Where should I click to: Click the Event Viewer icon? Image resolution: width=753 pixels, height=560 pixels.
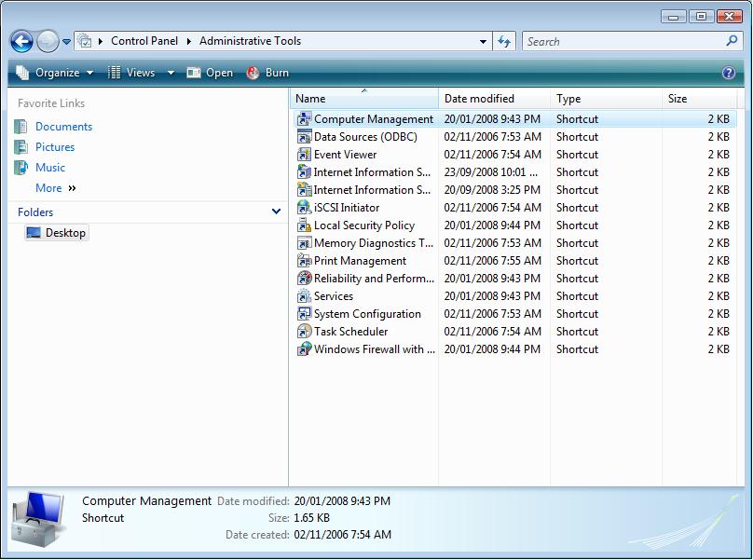click(x=304, y=154)
